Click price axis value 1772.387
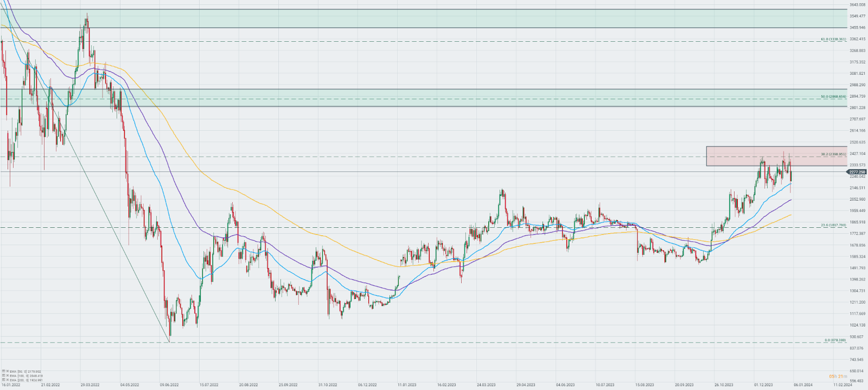868x390 pixels. click(858, 233)
